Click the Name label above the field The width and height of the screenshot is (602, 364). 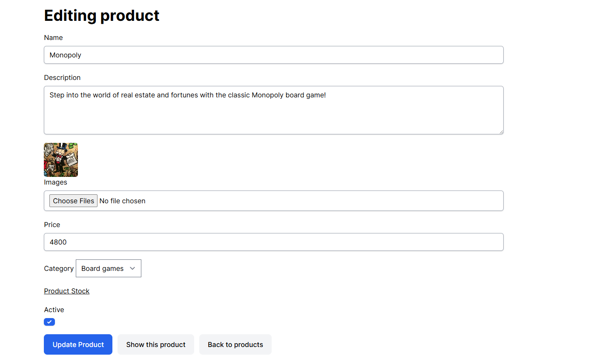tap(53, 37)
